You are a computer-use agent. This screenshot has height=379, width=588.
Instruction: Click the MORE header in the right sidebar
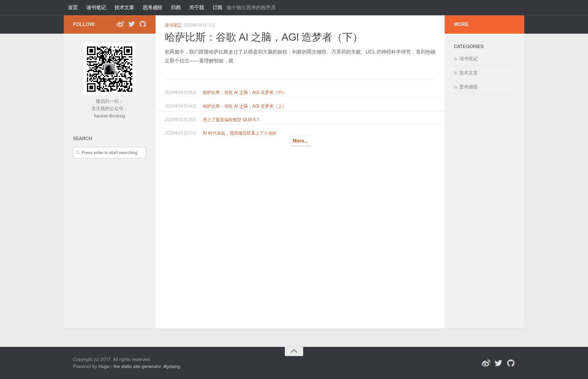click(461, 24)
